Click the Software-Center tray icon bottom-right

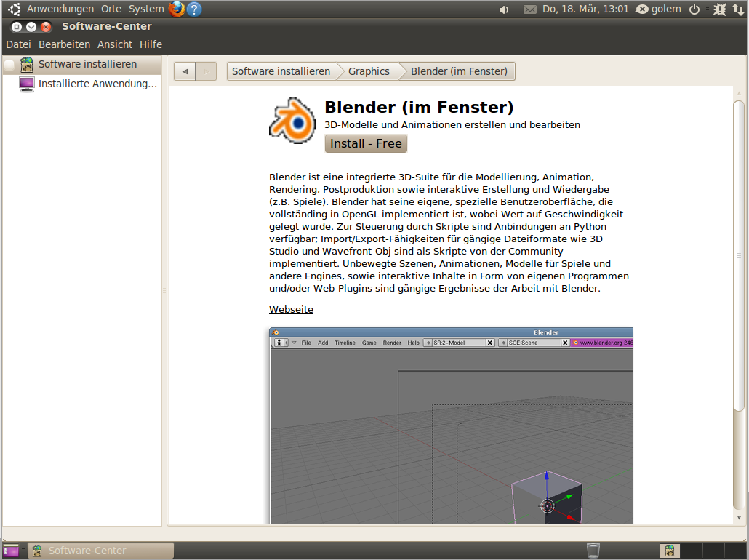click(668, 551)
